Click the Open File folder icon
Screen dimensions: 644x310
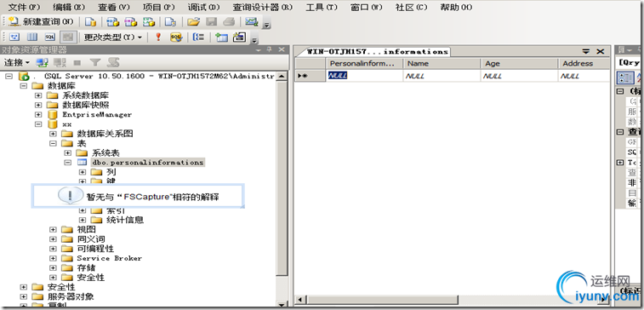[x=193, y=22]
